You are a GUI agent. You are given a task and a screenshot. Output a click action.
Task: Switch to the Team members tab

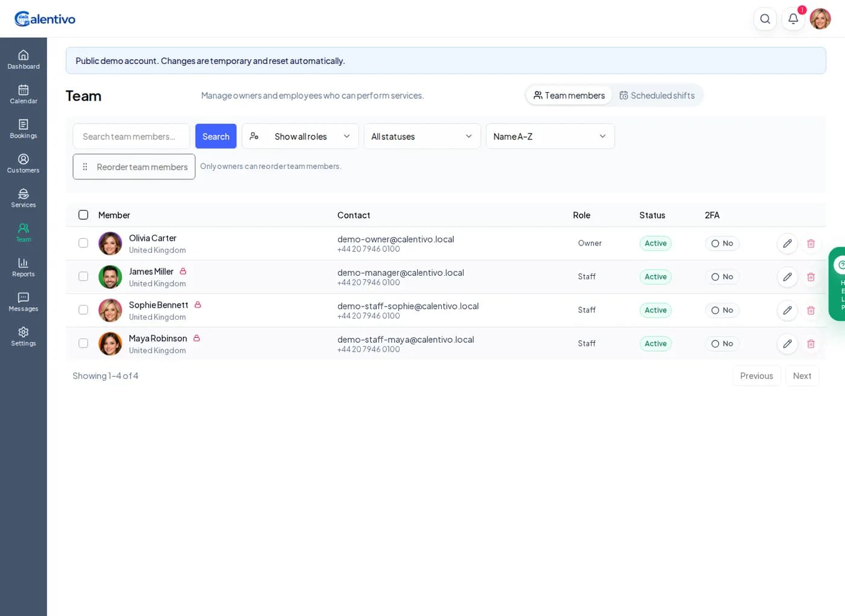(x=569, y=95)
